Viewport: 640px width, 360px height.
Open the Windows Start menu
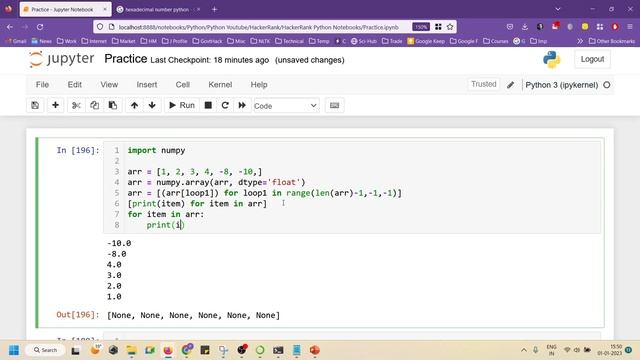pos(14,350)
